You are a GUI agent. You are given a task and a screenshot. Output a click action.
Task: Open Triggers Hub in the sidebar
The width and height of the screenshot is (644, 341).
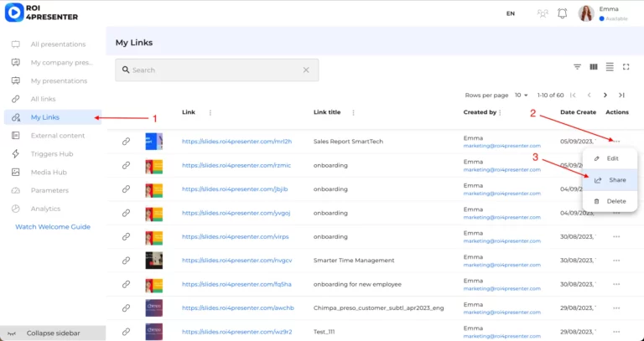[52, 154]
